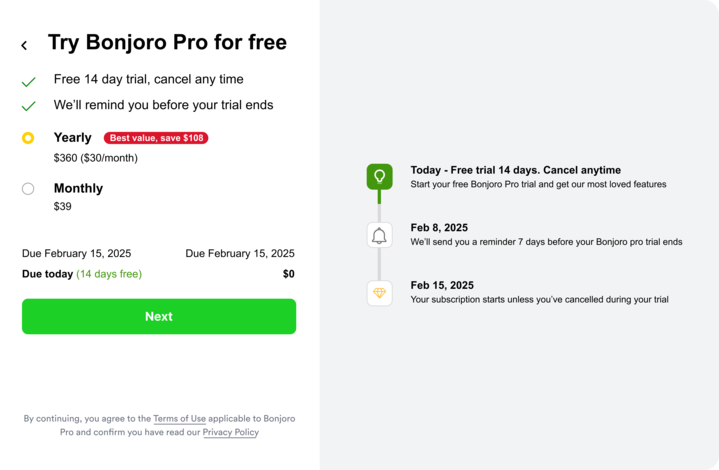Select the Monthly plan radio button
719x470 pixels.
click(28, 188)
